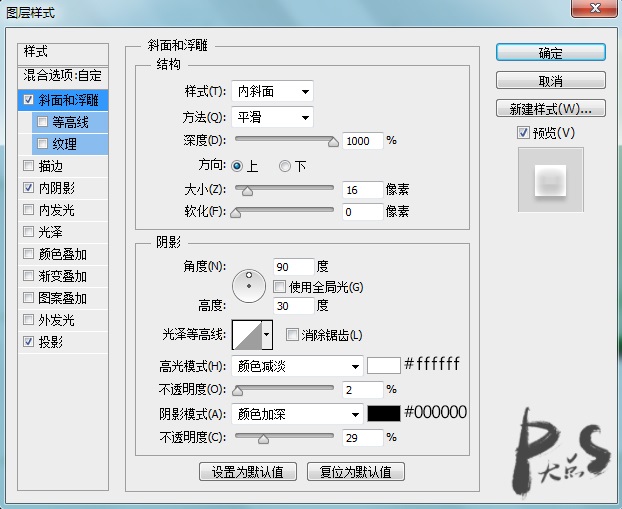Open 样式 panel in left list
This screenshot has width=622, height=509.
(63, 52)
